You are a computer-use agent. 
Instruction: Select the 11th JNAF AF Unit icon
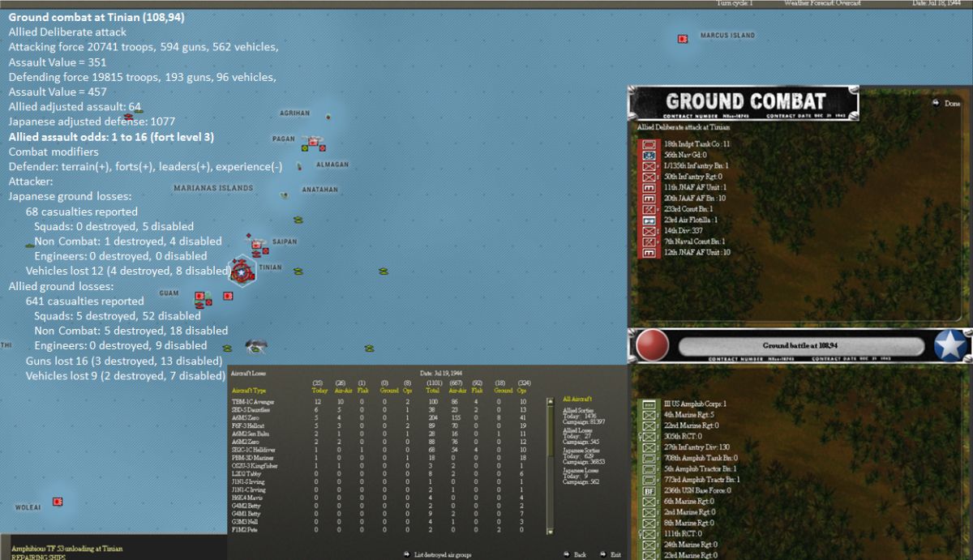point(649,187)
